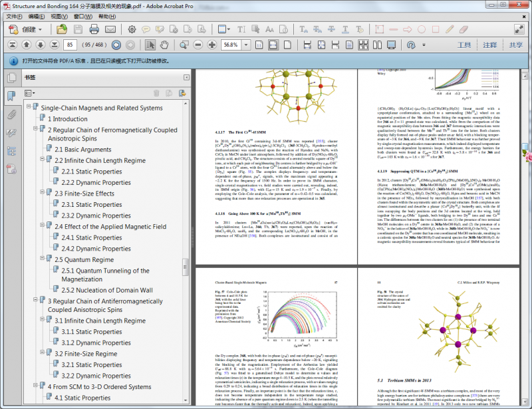Open the Attachments paperclip panel
Screen dimensions: 532x409
click(x=11, y=114)
